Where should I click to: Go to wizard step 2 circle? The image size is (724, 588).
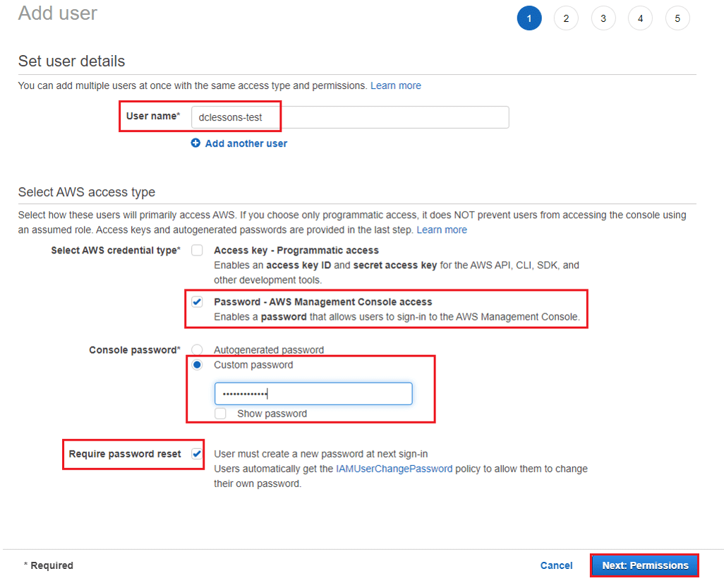pyautogui.click(x=566, y=18)
